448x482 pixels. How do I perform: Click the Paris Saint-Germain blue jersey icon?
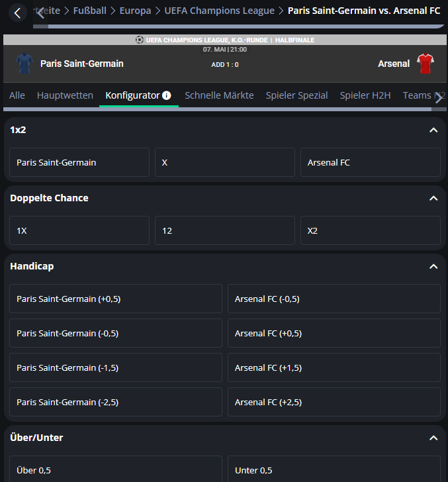click(x=24, y=64)
